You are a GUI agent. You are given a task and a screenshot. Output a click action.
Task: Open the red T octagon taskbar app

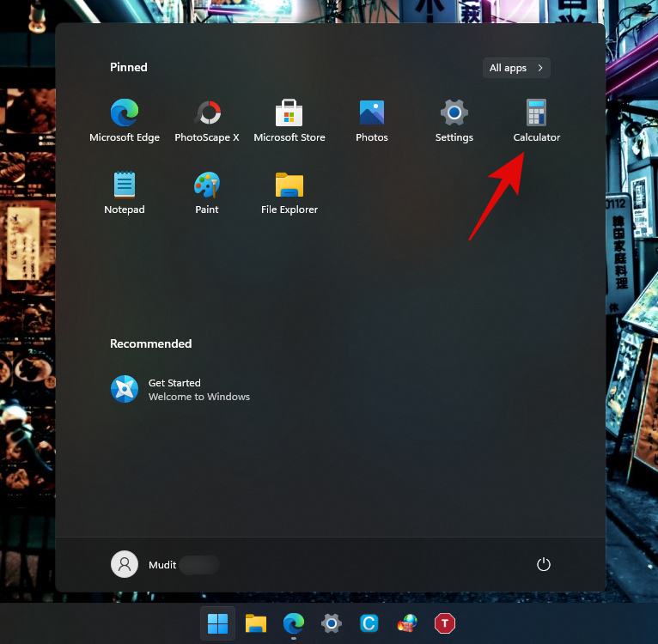click(x=445, y=623)
